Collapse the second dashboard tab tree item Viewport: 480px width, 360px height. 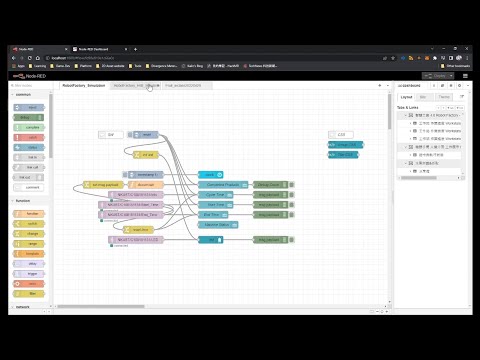pyautogui.click(x=406, y=147)
